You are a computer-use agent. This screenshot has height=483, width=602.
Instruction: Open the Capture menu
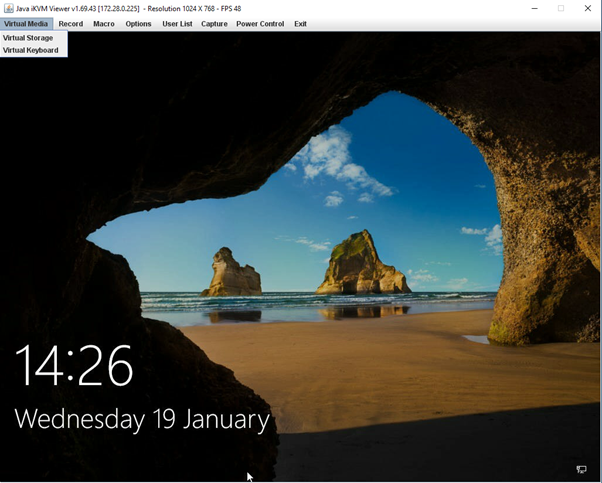(214, 24)
